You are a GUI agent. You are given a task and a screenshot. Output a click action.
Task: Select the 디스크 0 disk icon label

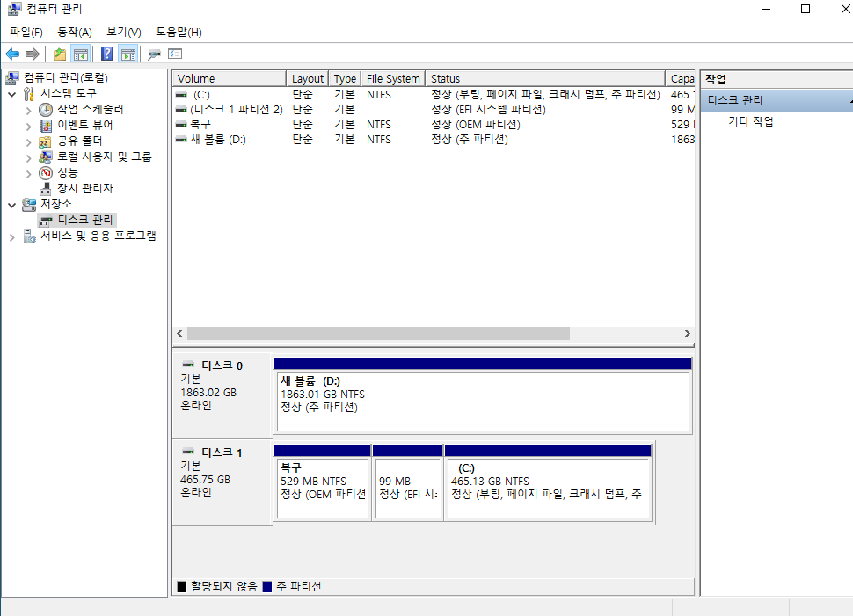pos(222,365)
